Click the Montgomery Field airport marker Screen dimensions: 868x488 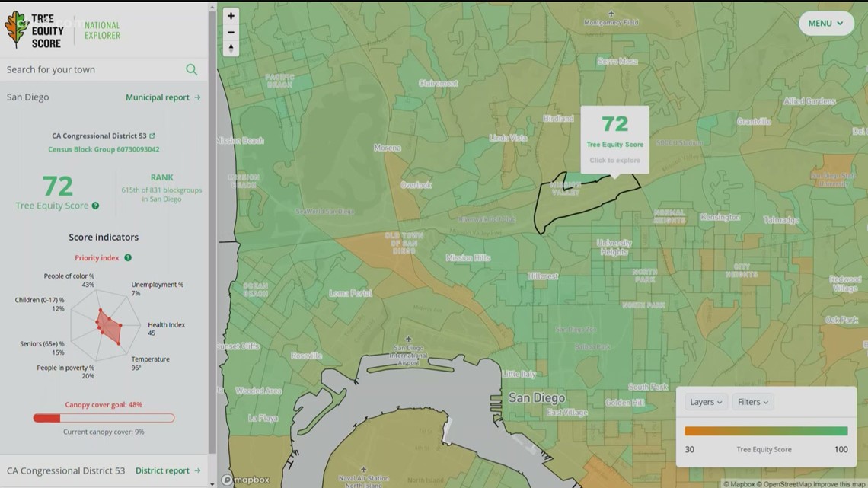(611, 14)
